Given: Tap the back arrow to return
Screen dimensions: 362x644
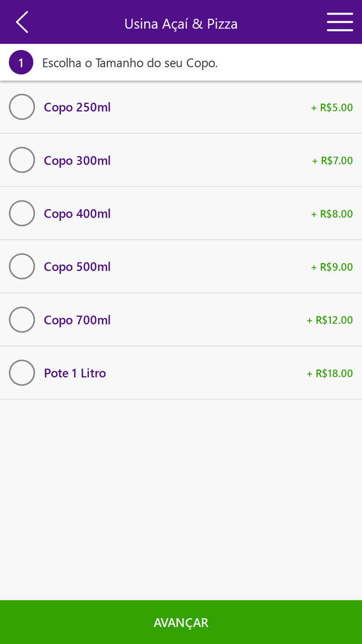Looking at the screenshot, I should click(x=22, y=22).
